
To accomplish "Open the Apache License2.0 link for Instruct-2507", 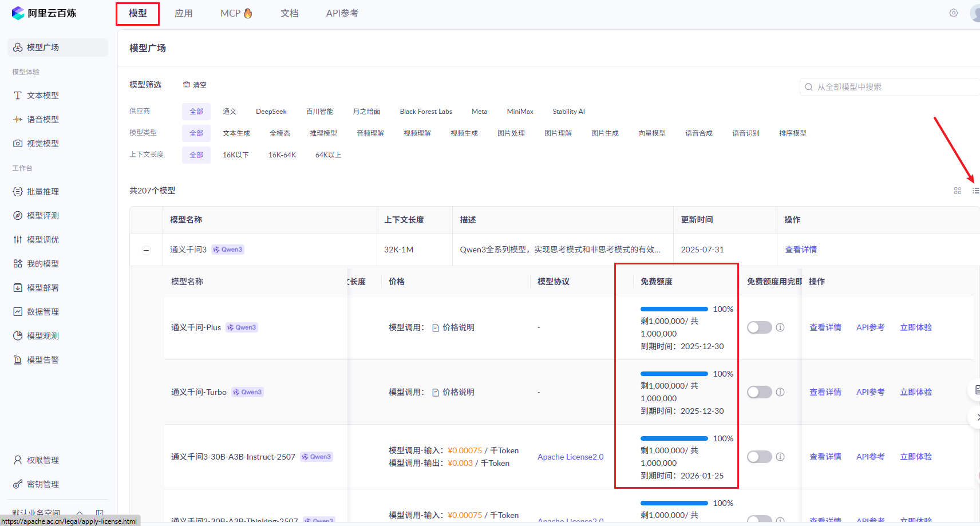I will click(571, 457).
